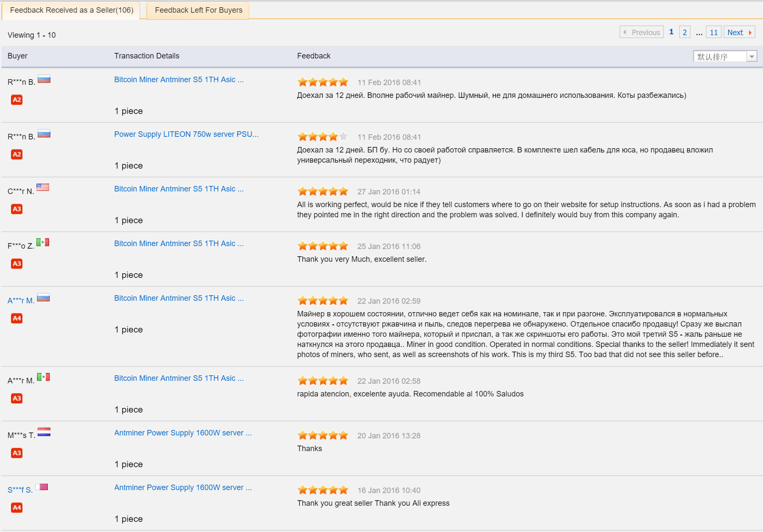Click the star rating dated 22 Jan 02:59
763x532 pixels.
click(323, 301)
